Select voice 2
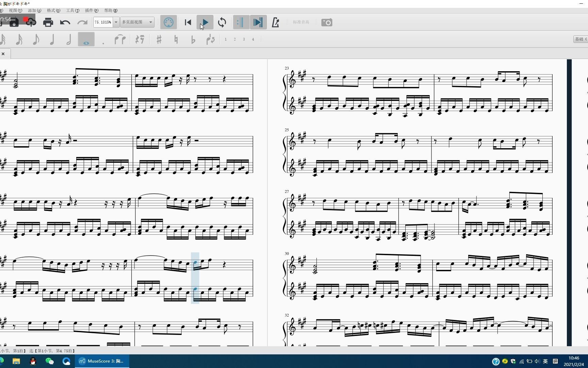 235,40
